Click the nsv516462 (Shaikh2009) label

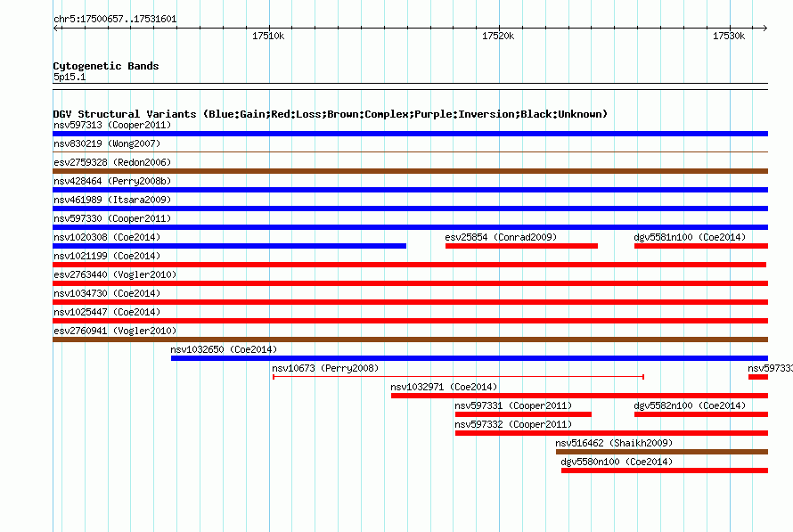[614, 443]
